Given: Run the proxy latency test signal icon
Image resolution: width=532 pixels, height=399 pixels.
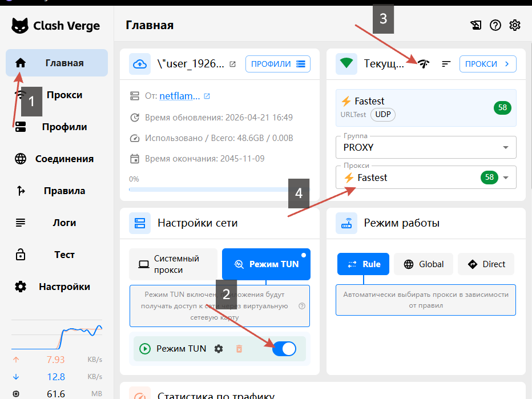Looking at the screenshot, I should point(424,64).
